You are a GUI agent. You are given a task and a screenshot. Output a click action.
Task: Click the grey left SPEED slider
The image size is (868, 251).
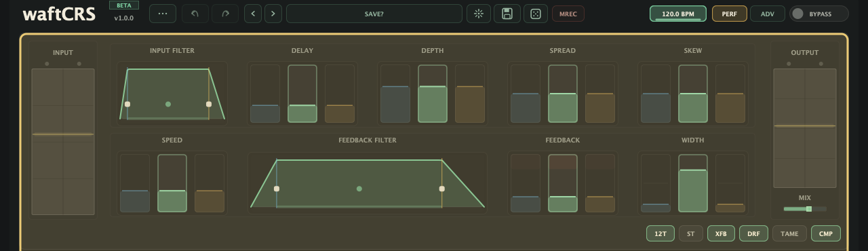135,183
